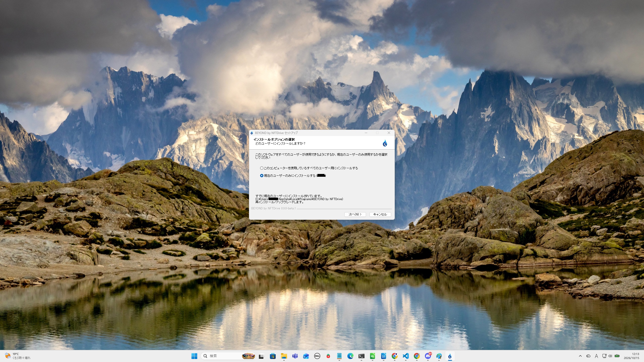The height and width of the screenshot is (362, 644).
Task: Select install for current user only radio button
Action: click(x=262, y=175)
